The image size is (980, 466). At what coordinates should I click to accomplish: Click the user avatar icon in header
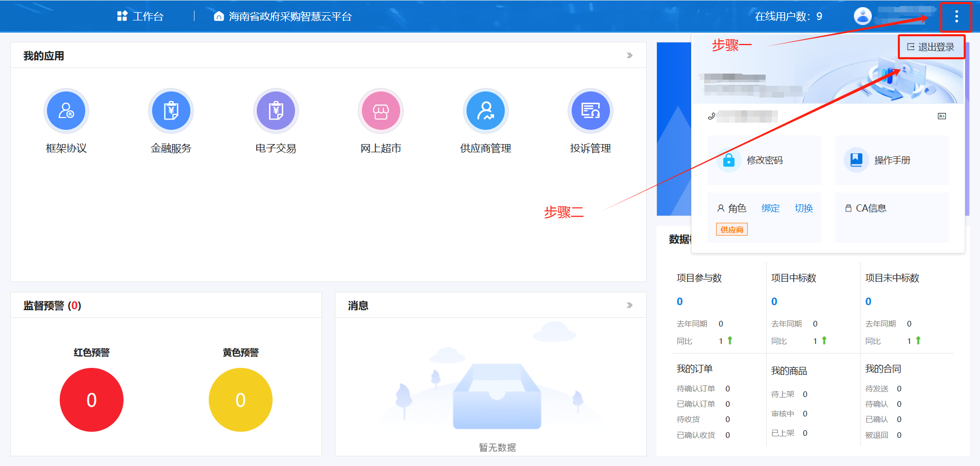point(863,16)
